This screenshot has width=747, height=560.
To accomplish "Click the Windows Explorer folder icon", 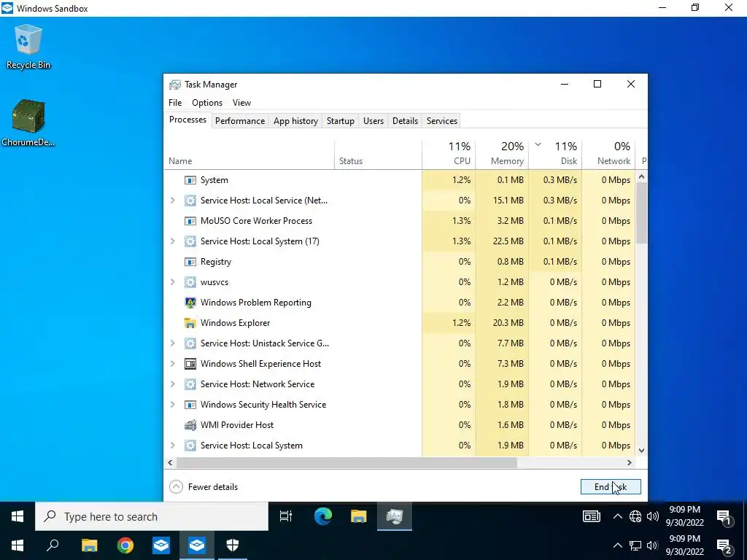I will [x=190, y=323].
